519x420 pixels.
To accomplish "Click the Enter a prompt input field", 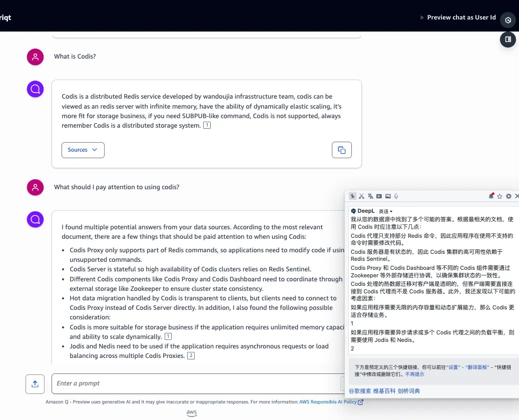I will click(x=198, y=383).
